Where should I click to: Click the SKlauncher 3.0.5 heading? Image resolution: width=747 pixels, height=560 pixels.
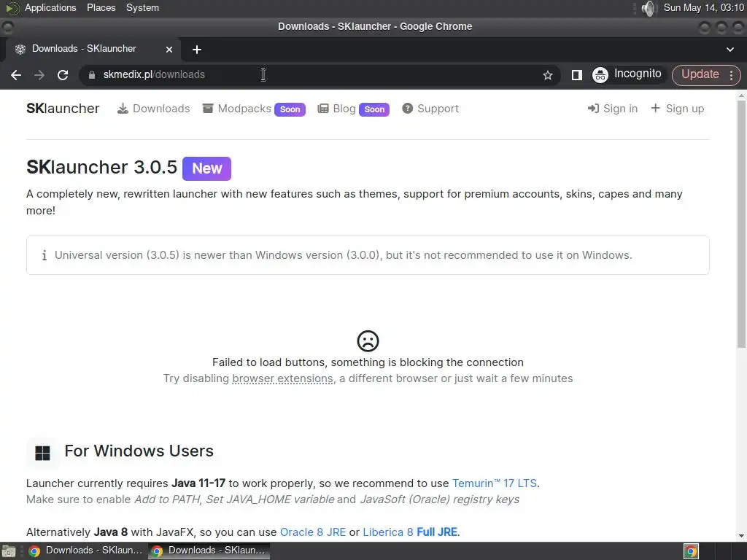pos(101,168)
